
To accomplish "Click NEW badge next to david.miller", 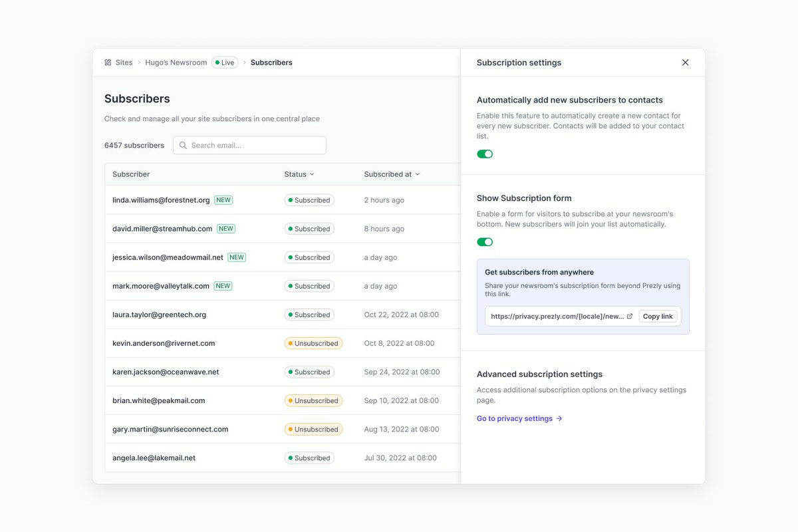I will click(x=226, y=229).
